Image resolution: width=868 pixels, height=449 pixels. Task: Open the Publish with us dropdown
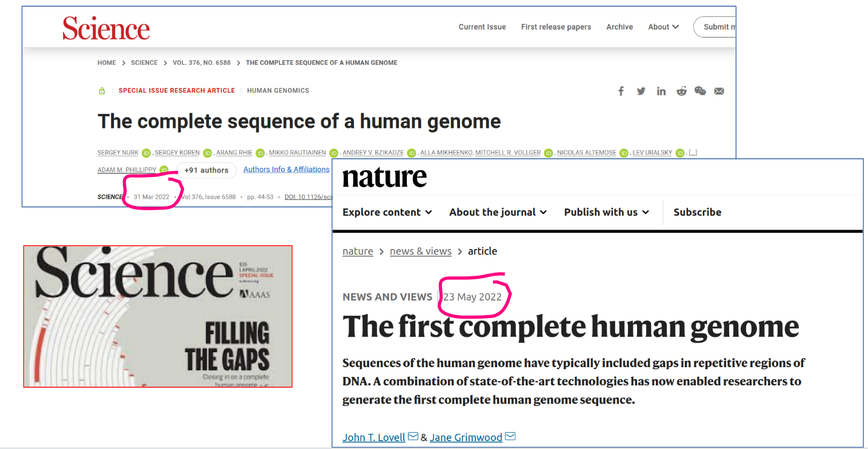(x=606, y=212)
